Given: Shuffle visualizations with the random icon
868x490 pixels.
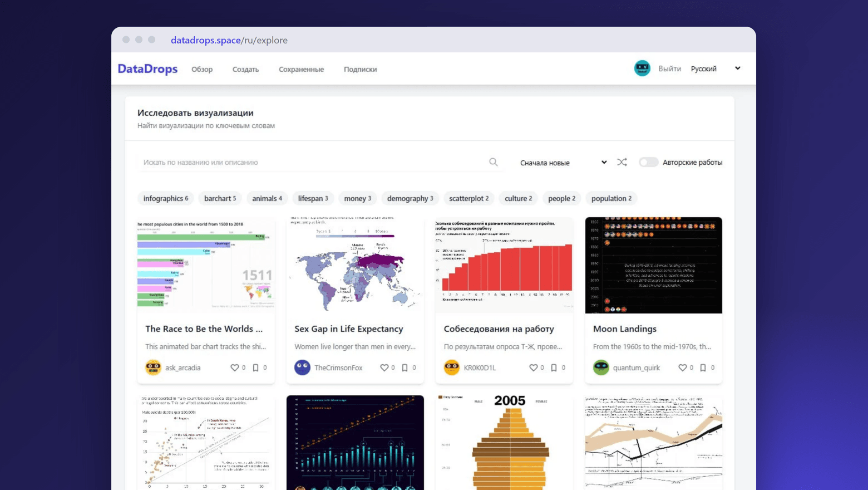Looking at the screenshot, I should click(x=622, y=162).
